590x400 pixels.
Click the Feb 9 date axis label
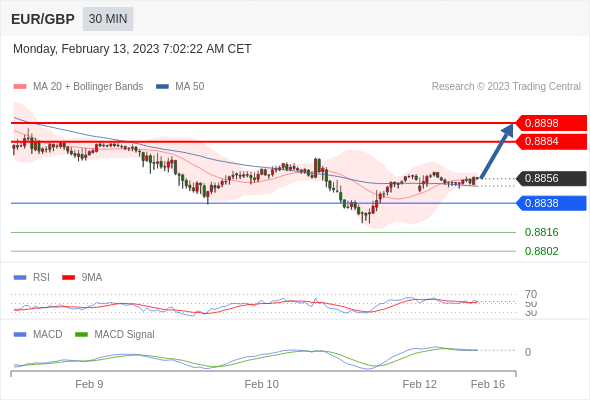[x=89, y=384]
